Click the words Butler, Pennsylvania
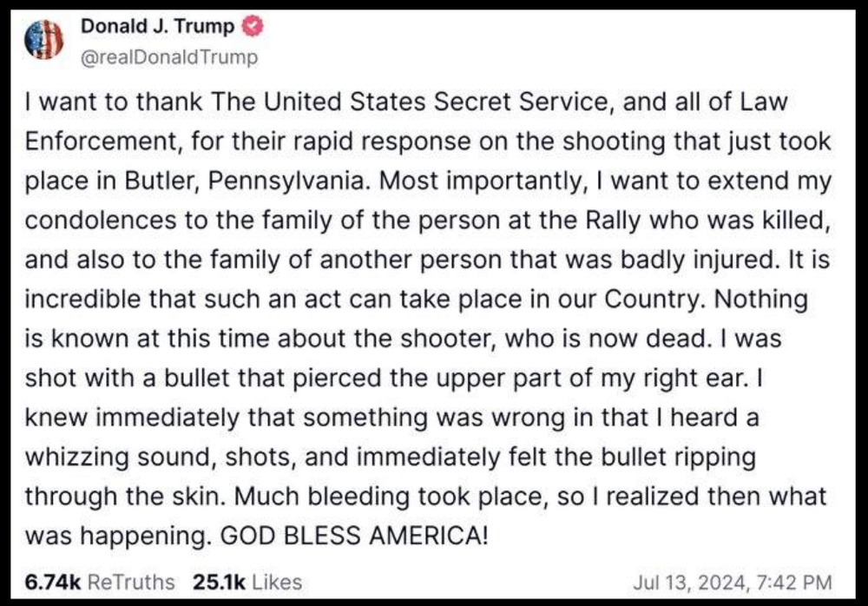Screen dimensions: 868x606 [246, 181]
